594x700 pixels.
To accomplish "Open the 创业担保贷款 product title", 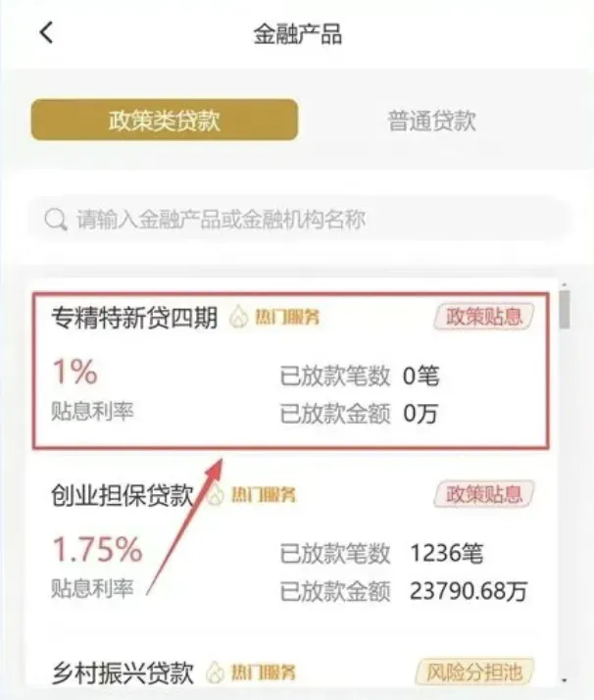I will pos(123,495).
